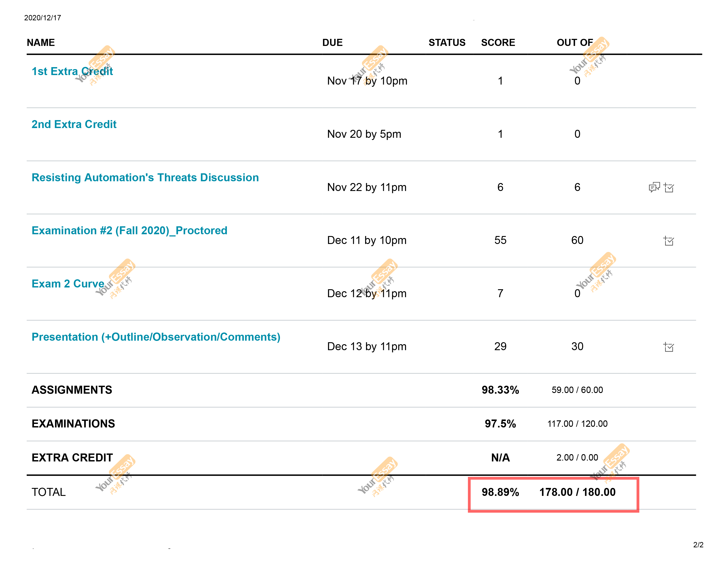Image resolution: width=728 pixels, height=563 pixels.
Task: Click rubric icon on Examination #2 row
Action: click(x=669, y=241)
